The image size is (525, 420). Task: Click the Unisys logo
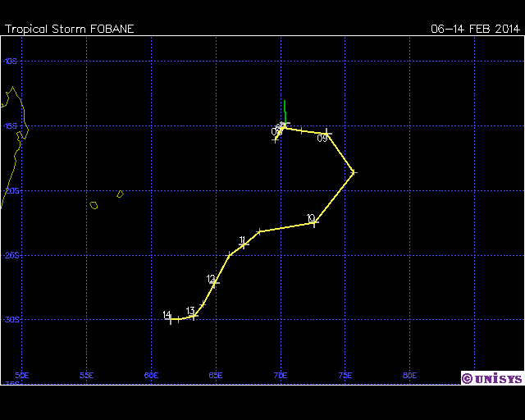tap(490, 378)
